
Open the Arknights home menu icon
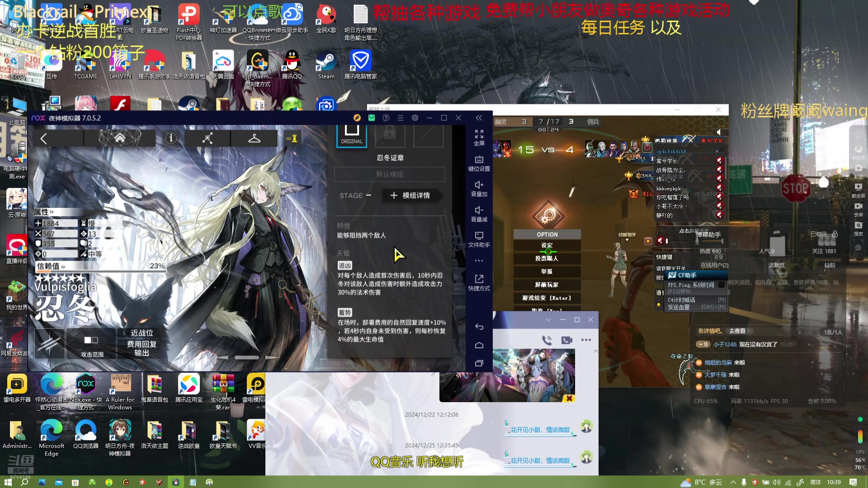(120, 138)
